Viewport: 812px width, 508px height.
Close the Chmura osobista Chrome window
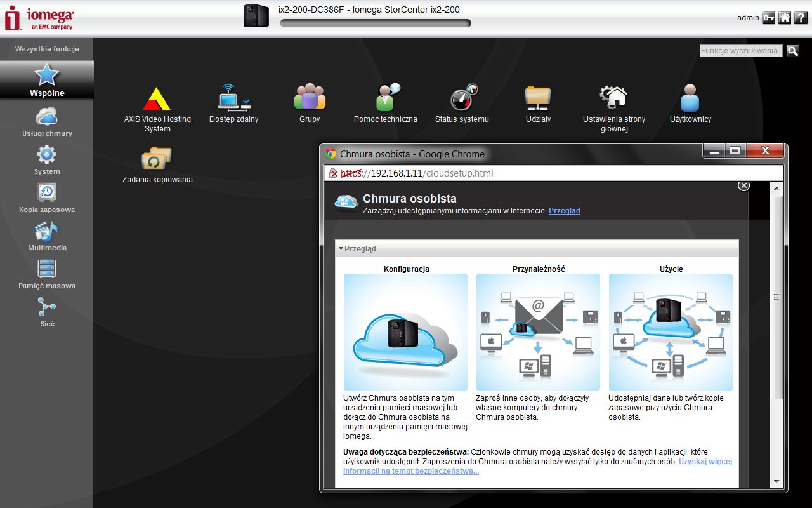pos(764,150)
